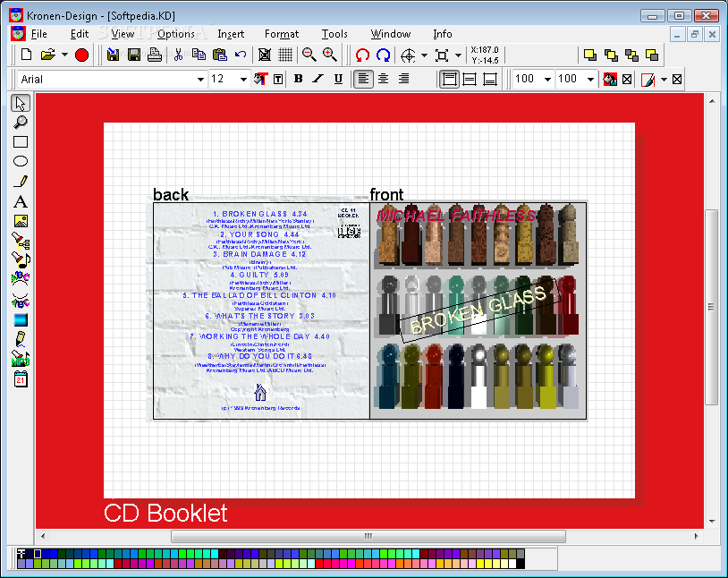
Task: Click the black floppy disk save icon
Action: 134,55
